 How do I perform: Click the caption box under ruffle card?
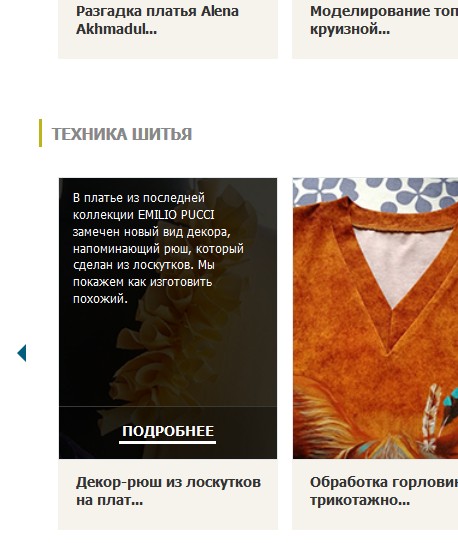(168, 494)
